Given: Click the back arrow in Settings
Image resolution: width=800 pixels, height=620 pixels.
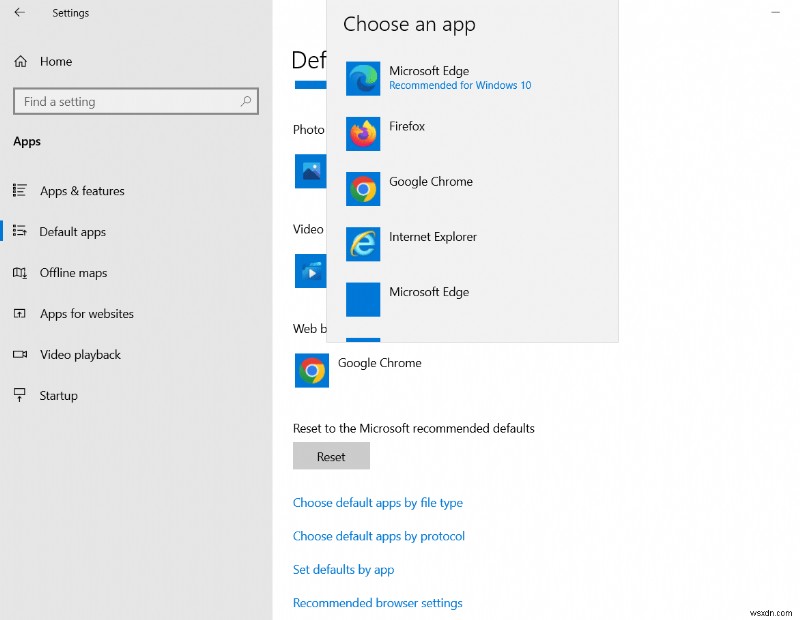Looking at the screenshot, I should [x=19, y=13].
